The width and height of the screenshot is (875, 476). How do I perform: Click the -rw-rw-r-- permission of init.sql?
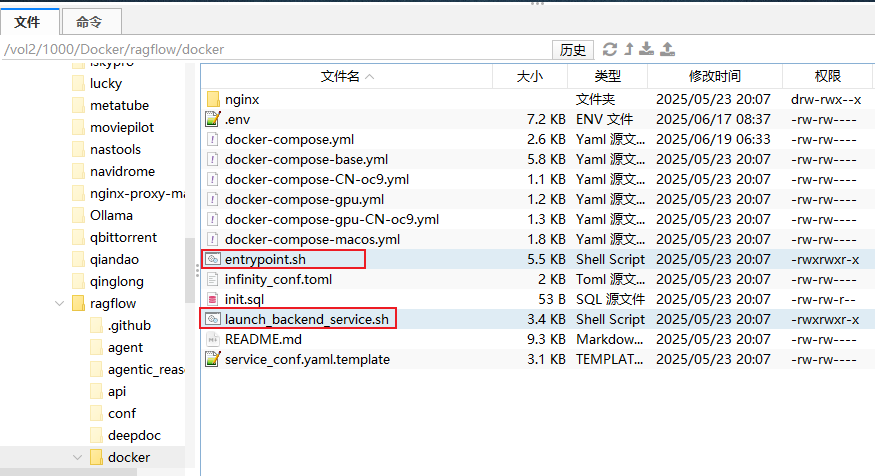tap(823, 300)
